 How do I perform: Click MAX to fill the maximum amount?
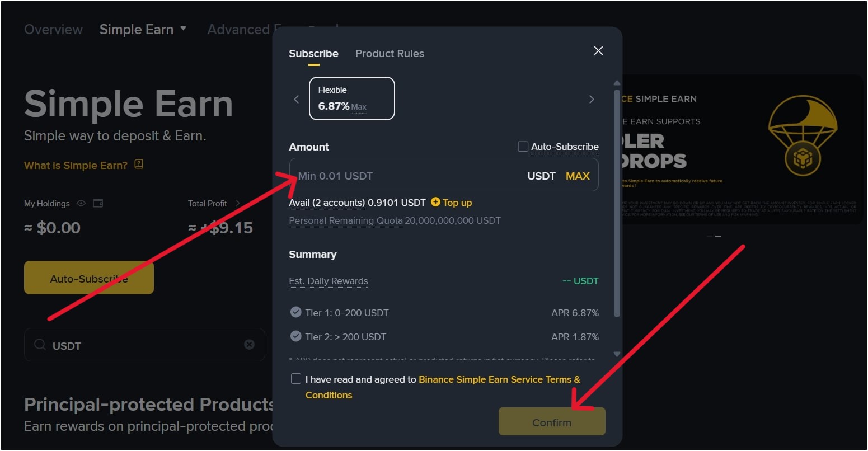coord(578,175)
